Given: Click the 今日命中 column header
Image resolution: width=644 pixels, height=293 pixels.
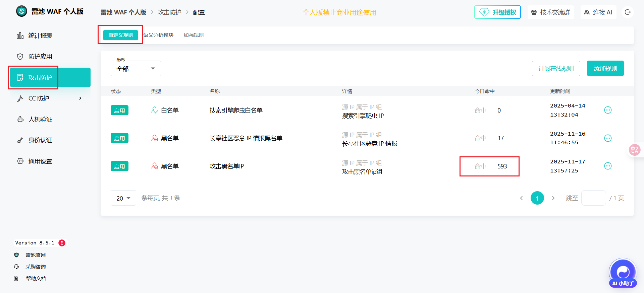Looking at the screenshot, I should [484, 91].
